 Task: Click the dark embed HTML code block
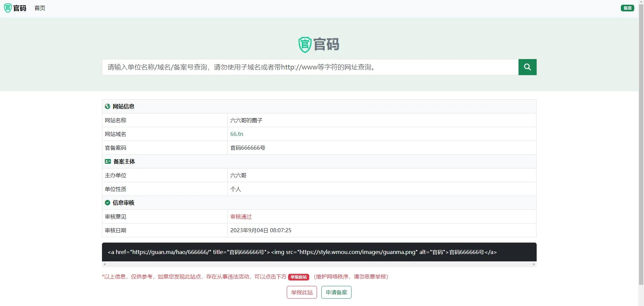319,252
